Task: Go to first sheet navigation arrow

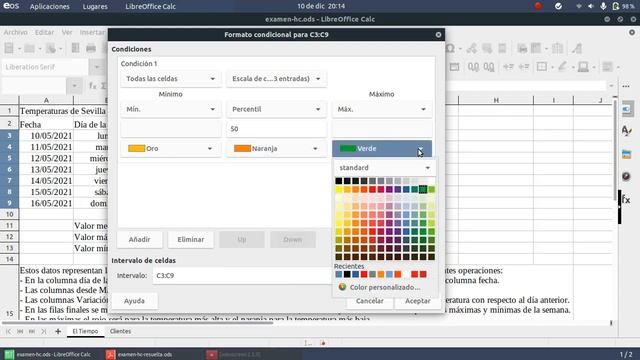Action: [9, 331]
